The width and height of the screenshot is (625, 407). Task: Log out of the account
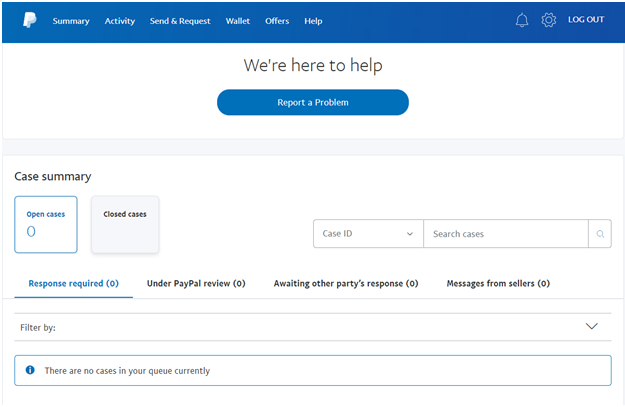pos(586,20)
